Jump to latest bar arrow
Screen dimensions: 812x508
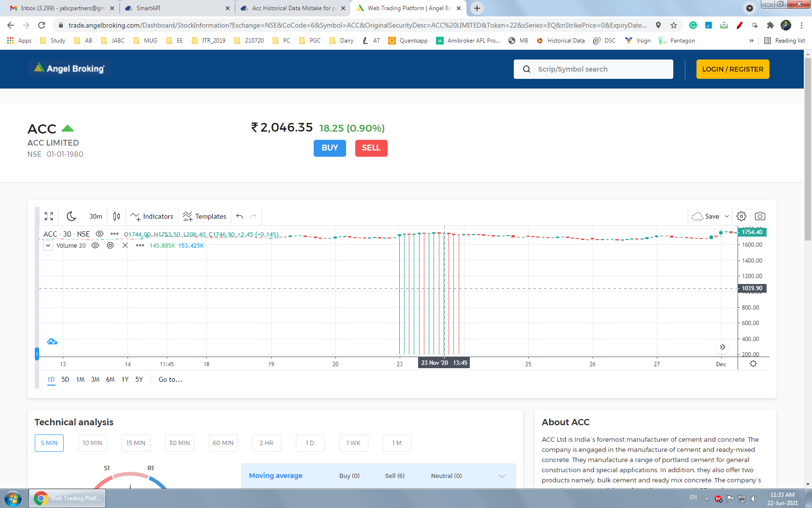(x=722, y=347)
